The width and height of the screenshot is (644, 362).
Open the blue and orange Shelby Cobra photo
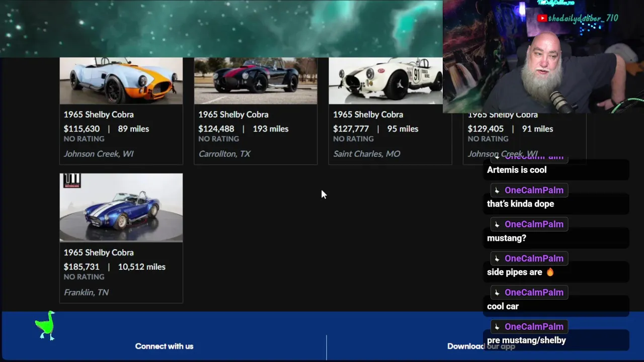pos(121,80)
